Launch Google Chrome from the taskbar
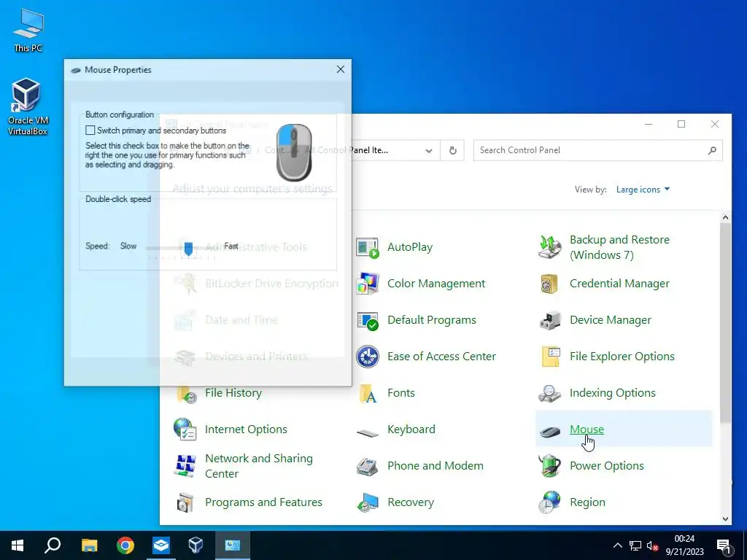747x560 pixels. pyautogui.click(x=125, y=545)
